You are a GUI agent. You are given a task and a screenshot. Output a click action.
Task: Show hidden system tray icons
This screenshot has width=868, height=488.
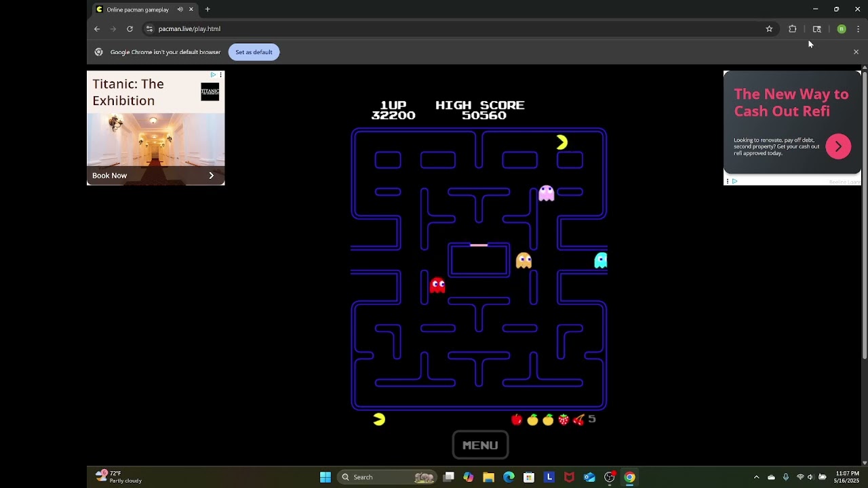coord(756,477)
